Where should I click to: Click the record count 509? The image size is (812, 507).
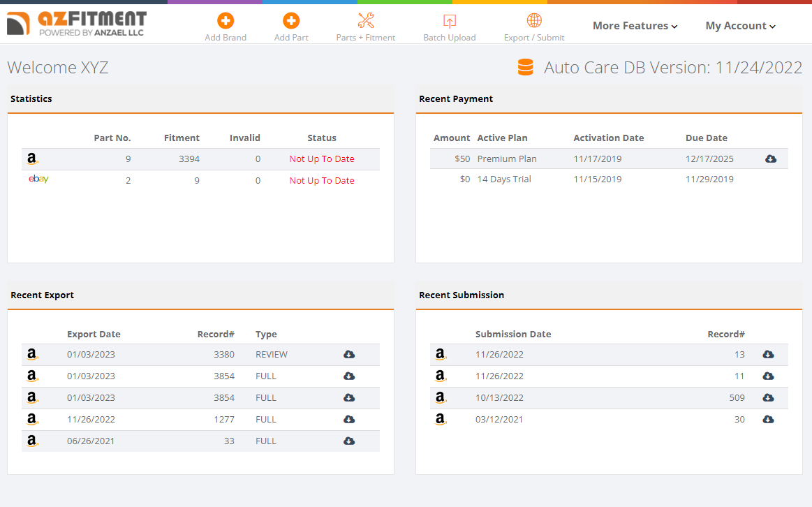coord(737,398)
